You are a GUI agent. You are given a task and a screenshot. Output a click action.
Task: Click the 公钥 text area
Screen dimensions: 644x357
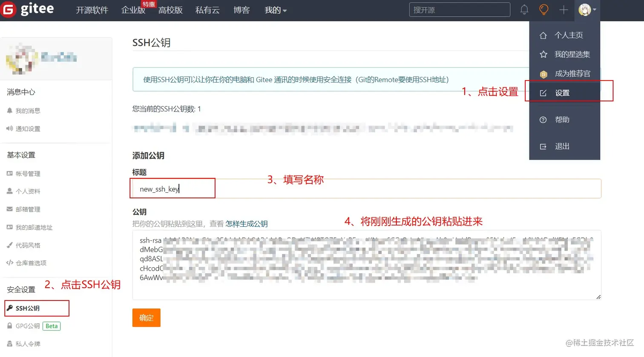[367, 265]
